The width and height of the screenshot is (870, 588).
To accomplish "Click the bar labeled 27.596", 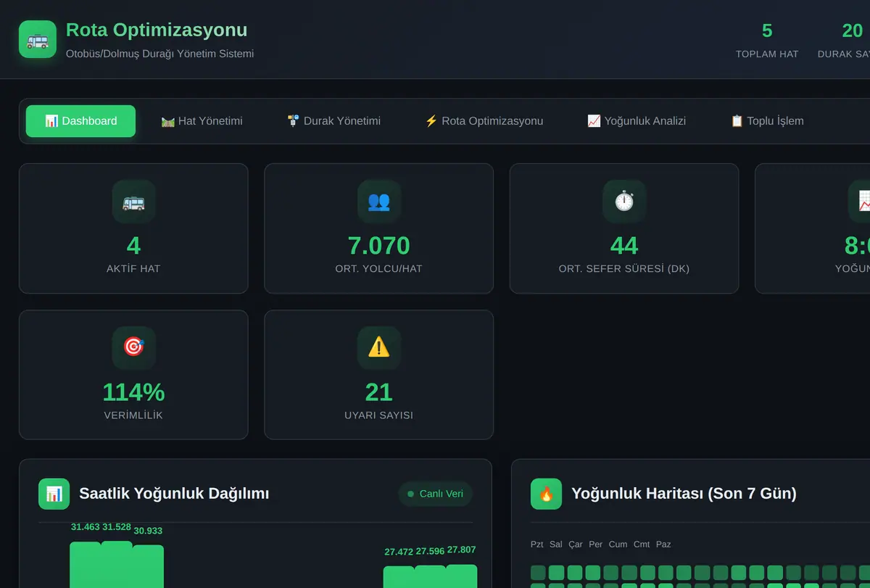I will pos(430,577).
